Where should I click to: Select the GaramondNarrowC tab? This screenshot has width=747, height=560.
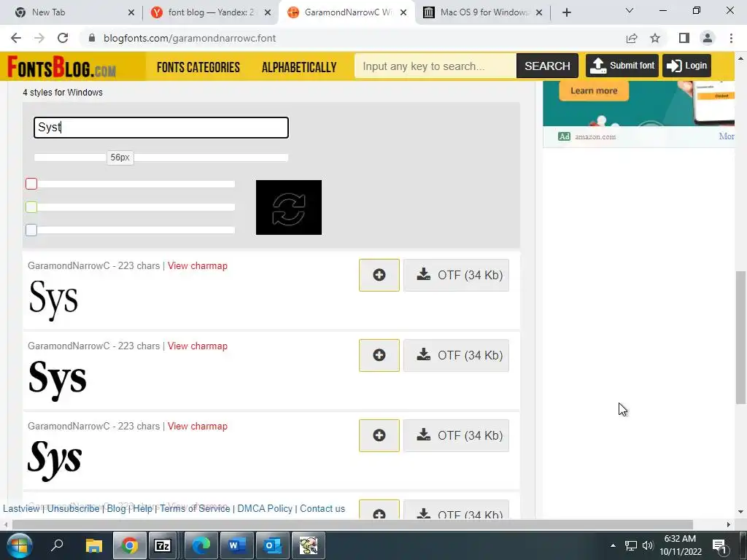(x=347, y=12)
